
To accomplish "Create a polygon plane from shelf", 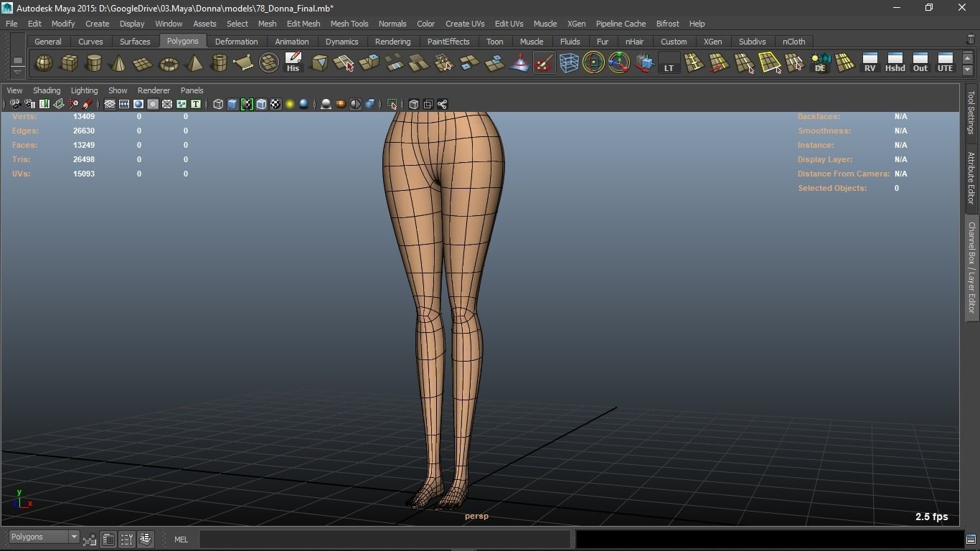I will [x=143, y=63].
